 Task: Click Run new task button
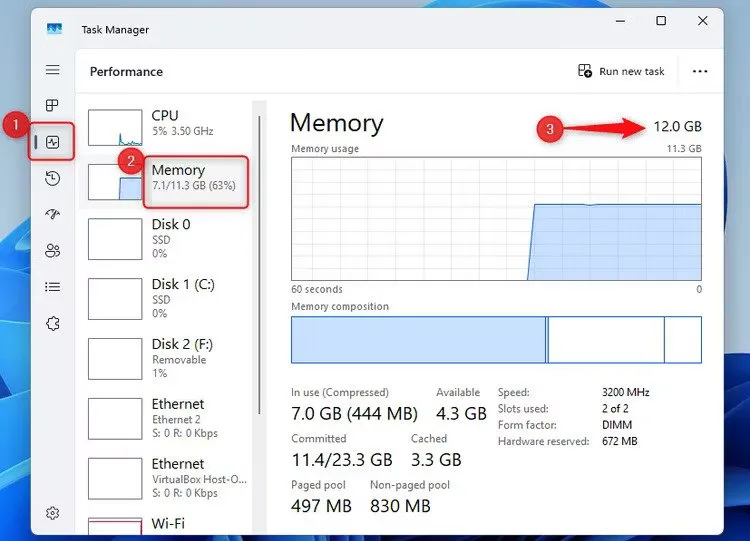pyautogui.click(x=621, y=72)
